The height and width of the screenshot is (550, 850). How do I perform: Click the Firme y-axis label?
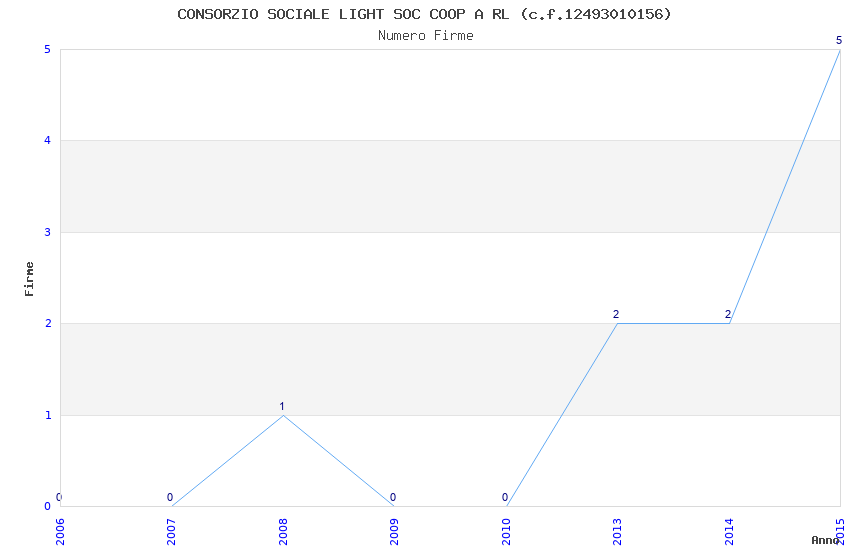[29, 279]
